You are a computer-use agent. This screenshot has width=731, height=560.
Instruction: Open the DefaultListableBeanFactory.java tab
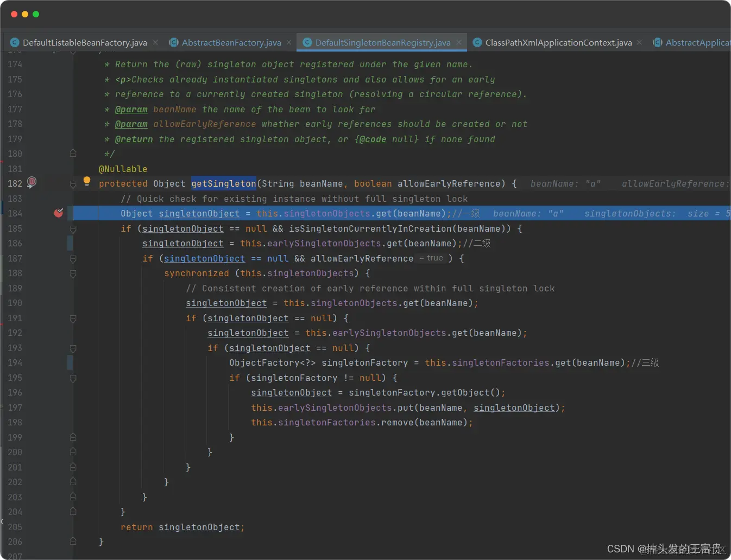tap(85, 42)
